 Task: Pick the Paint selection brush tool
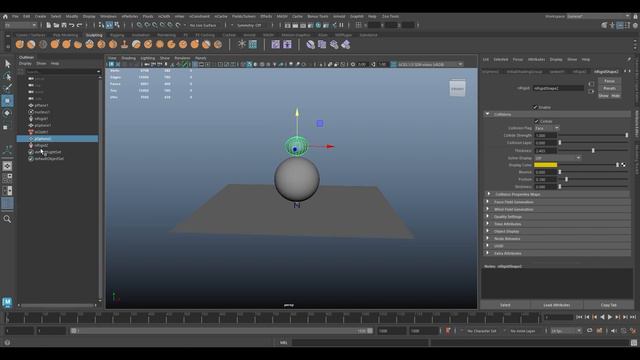7,88
